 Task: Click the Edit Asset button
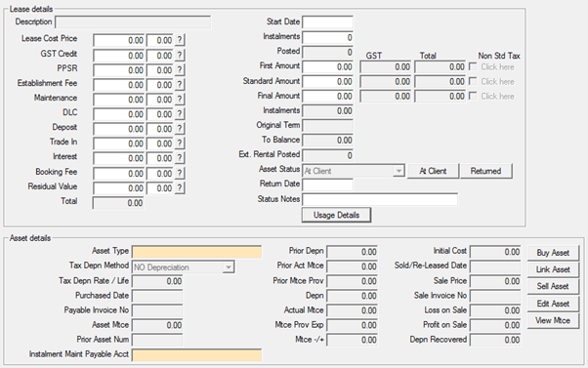click(553, 304)
